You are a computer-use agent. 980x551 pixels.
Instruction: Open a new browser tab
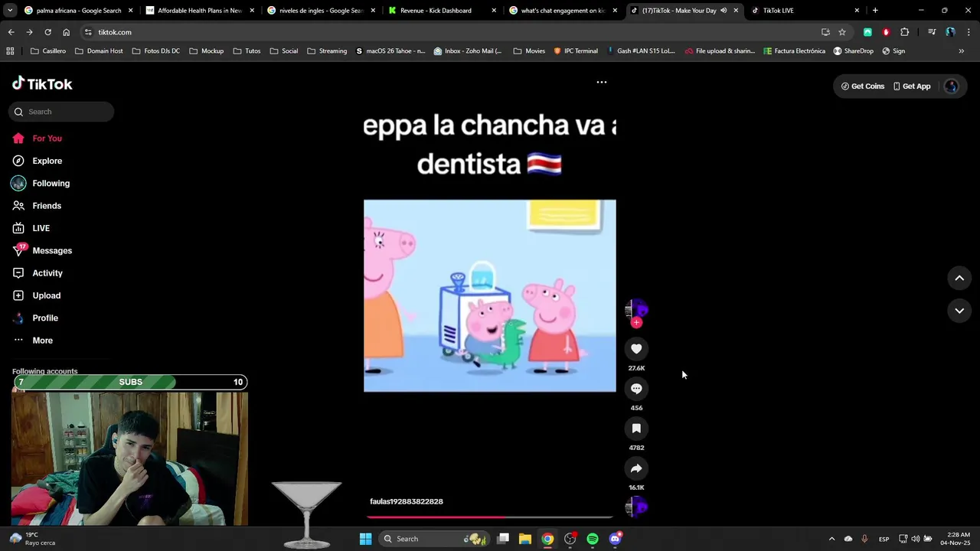(x=875, y=11)
